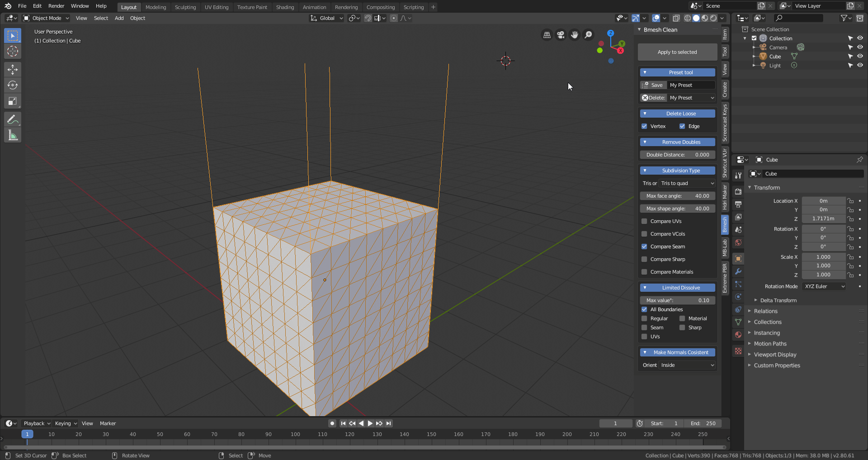Viewport: 868px width, 460px height.
Task: Switch to the Shading workspace tab
Action: pos(285,7)
